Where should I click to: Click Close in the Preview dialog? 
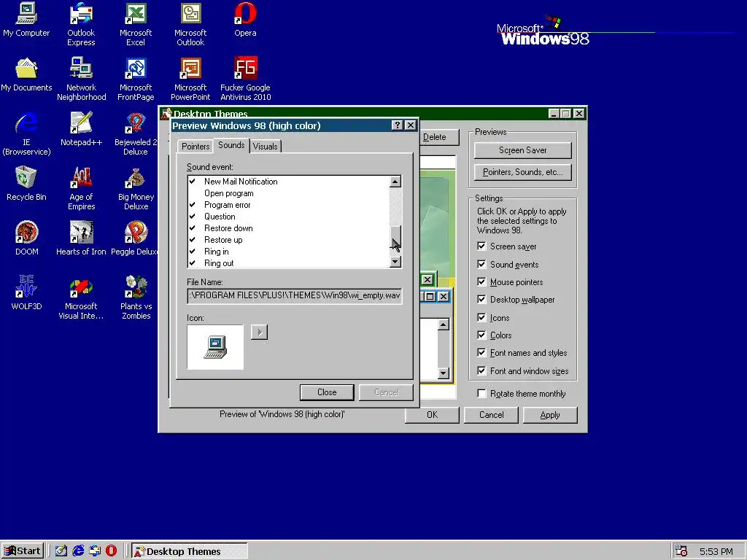click(327, 392)
